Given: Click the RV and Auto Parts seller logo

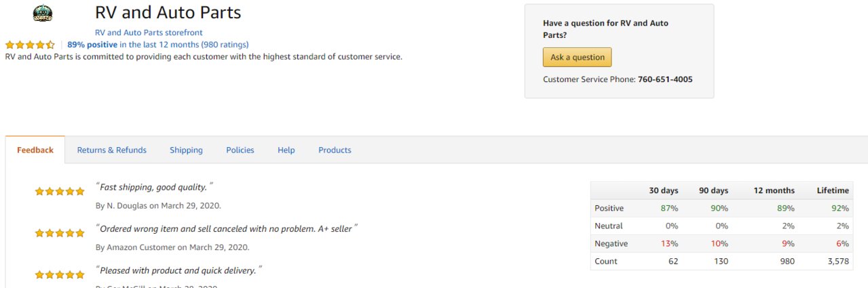Looking at the screenshot, I should pos(42,14).
